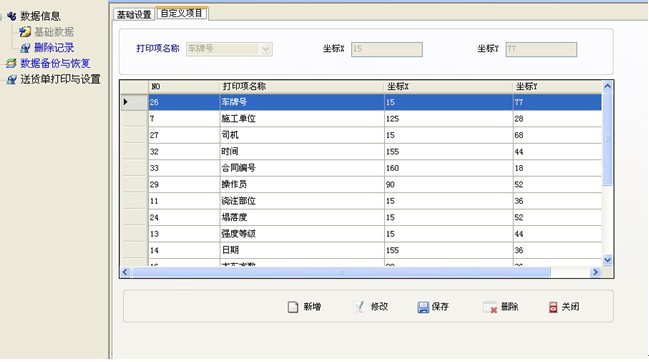This screenshot has height=362, width=649.
Task: Click the row selector arrow for 车牌号
Action: point(134,102)
